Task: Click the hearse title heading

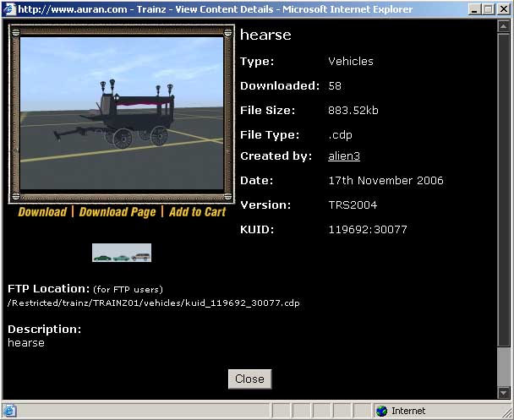Action: click(x=265, y=35)
